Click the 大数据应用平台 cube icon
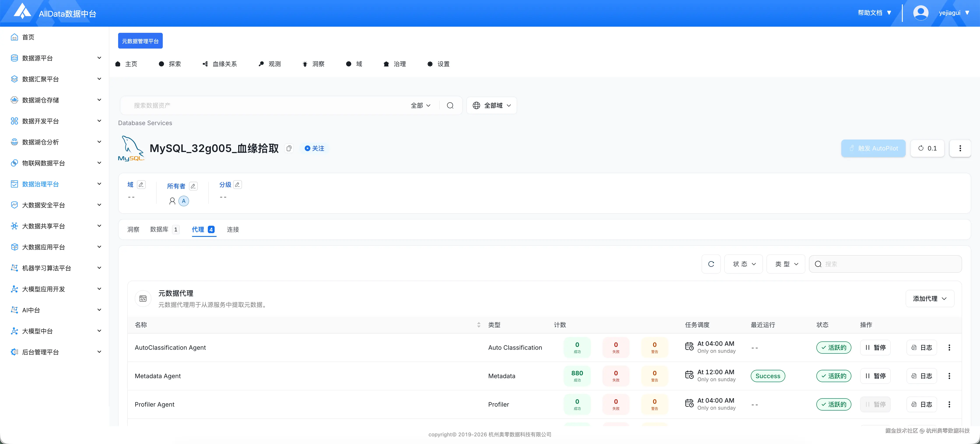 (14, 247)
